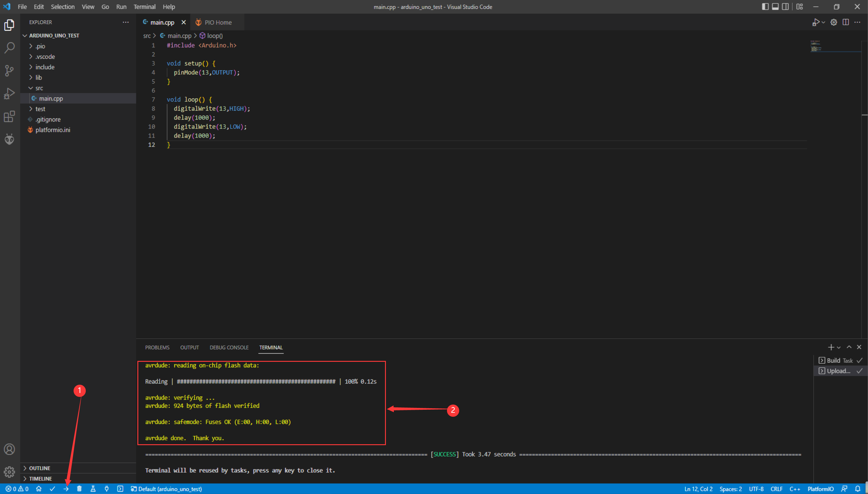868x494 pixels.
Task: Toggle the secondary sidebar layout control
Action: [x=786, y=6]
